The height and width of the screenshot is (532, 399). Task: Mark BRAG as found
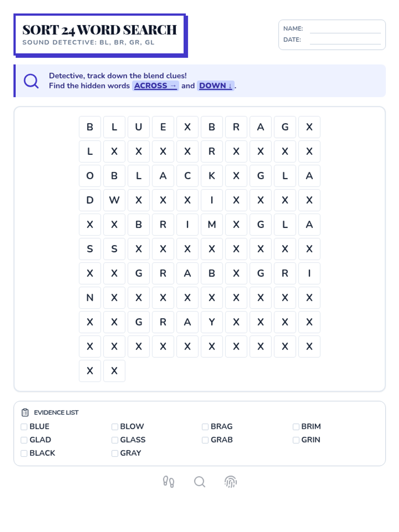205,427
